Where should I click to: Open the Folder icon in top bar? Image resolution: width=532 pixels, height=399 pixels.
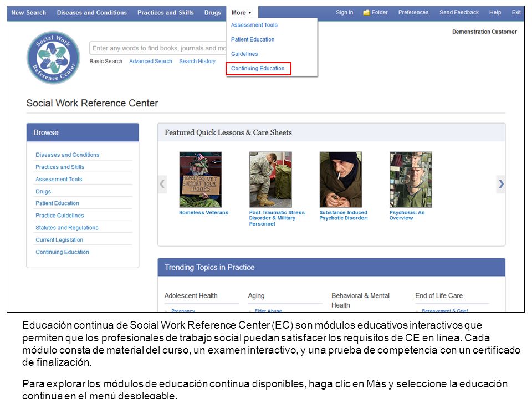click(x=366, y=13)
